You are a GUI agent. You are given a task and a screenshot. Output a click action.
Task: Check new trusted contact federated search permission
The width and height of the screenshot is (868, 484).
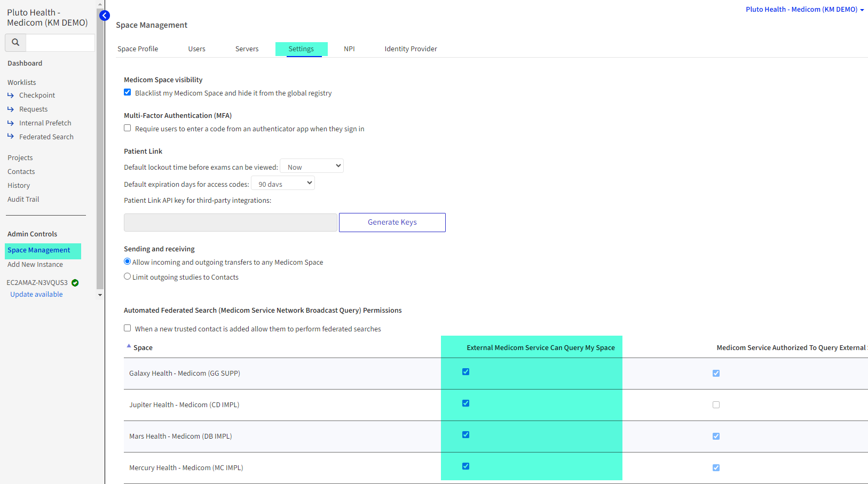(x=127, y=328)
